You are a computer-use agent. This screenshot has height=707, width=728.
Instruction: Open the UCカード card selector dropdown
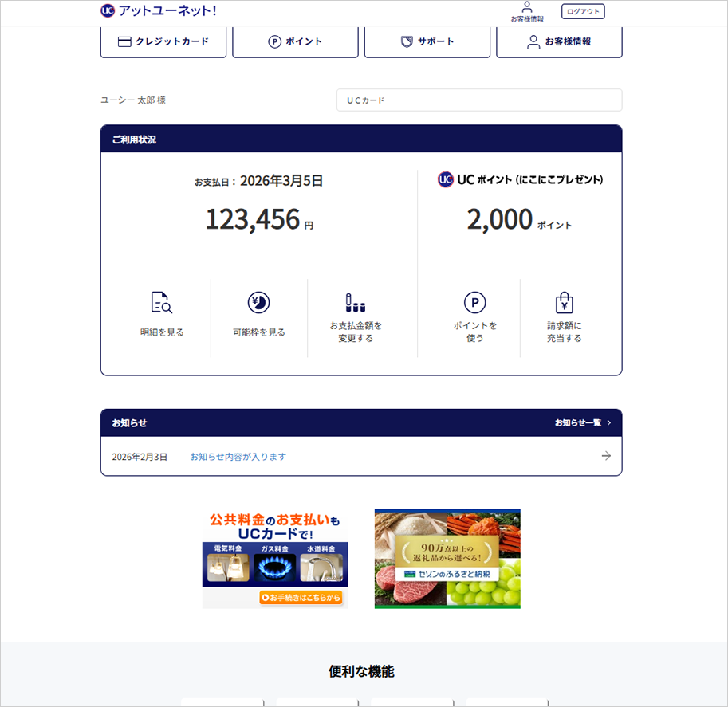478,100
